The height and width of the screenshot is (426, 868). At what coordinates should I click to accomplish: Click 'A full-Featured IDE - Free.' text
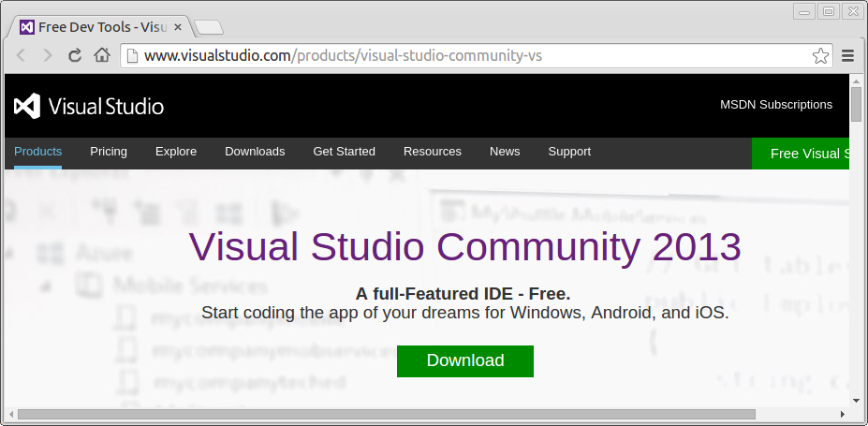click(x=463, y=293)
